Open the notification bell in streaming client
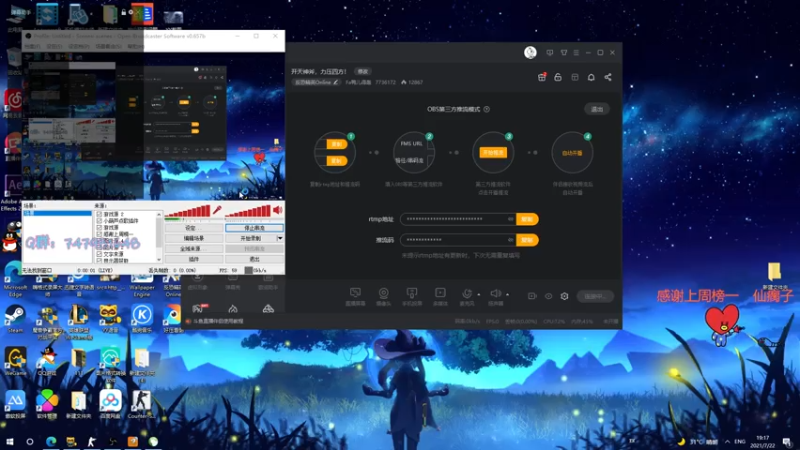The width and height of the screenshot is (800, 450). (591, 77)
